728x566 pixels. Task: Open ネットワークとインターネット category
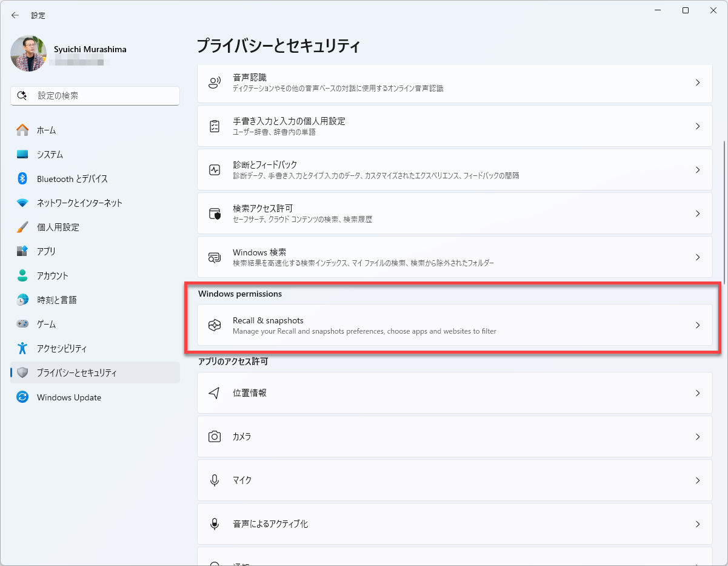[x=95, y=203]
